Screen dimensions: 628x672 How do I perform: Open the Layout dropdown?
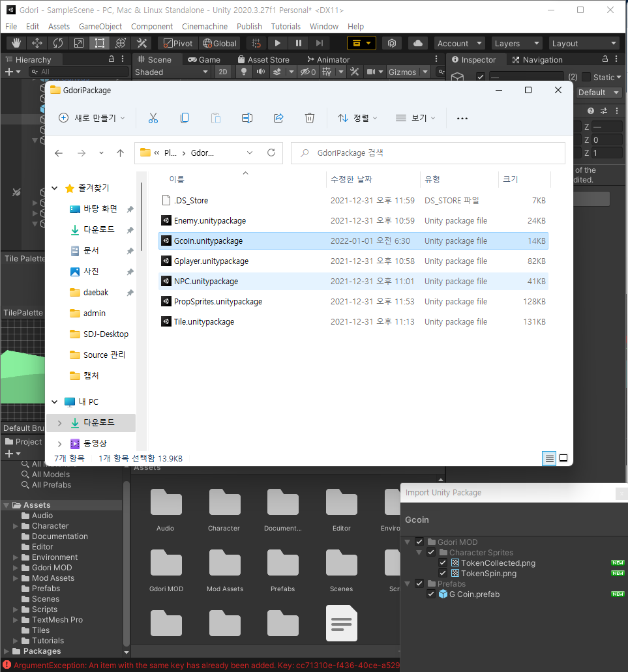[584, 43]
